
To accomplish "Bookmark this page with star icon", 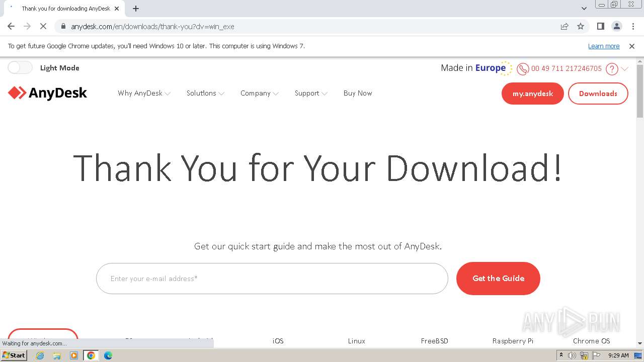I will pos(581,26).
